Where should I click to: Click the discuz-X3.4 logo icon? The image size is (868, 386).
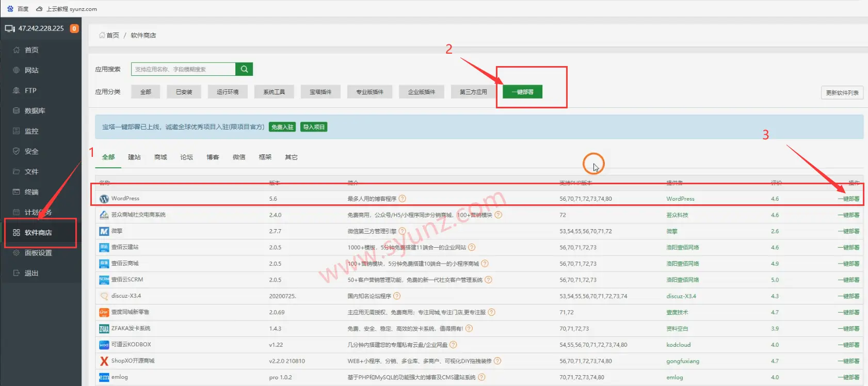[104, 296]
